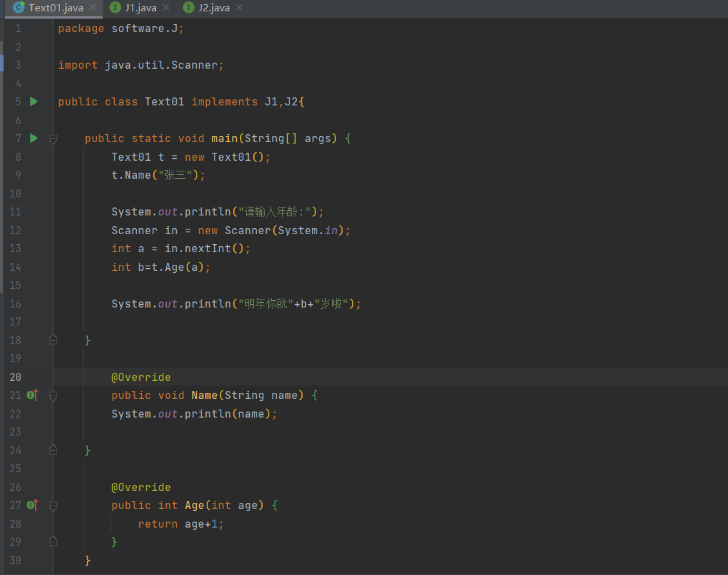Click 't.Name' call on line 9
The height and width of the screenshot is (575, 728).
click(x=131, y=175)
